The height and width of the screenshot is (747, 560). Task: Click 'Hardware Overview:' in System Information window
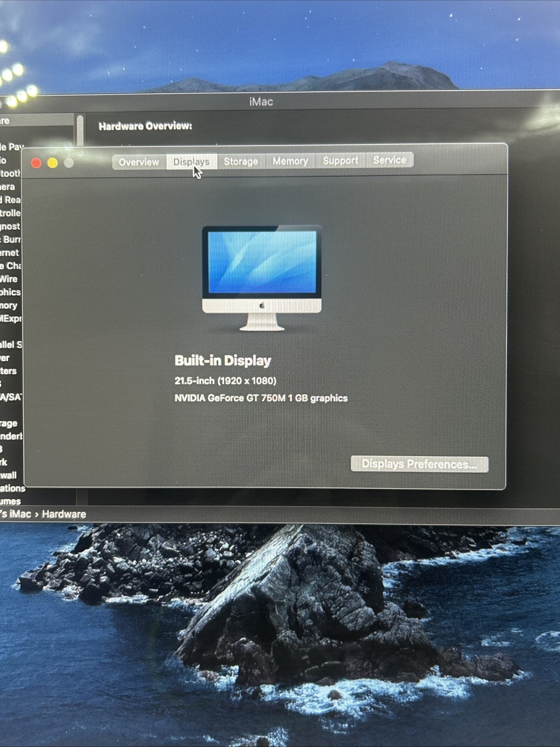coord(145,126)
